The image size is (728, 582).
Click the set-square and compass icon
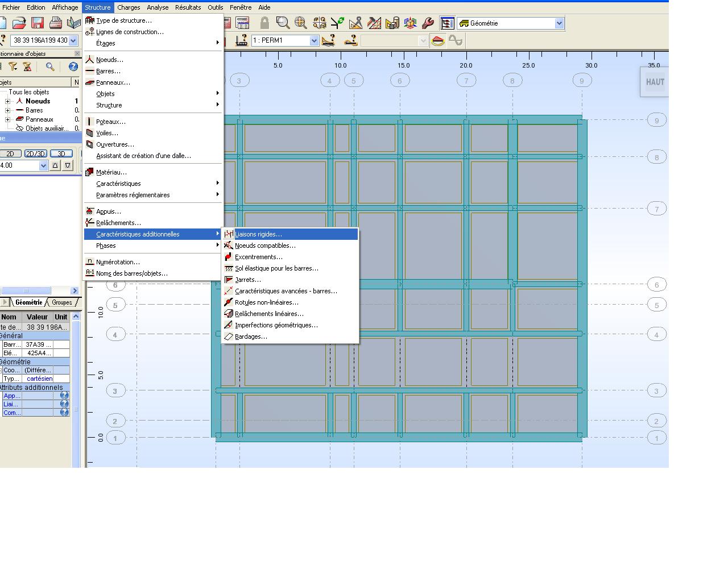tap(355, 23)
